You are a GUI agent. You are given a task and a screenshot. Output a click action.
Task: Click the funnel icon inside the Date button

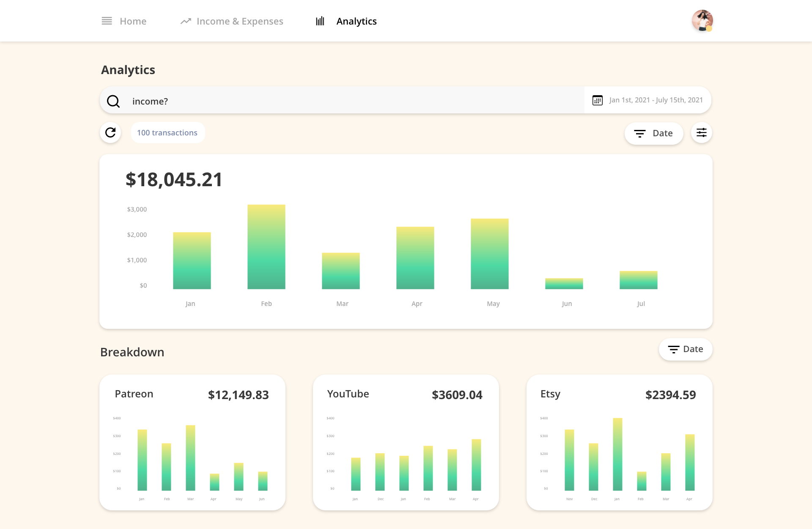tap(640, 133)
